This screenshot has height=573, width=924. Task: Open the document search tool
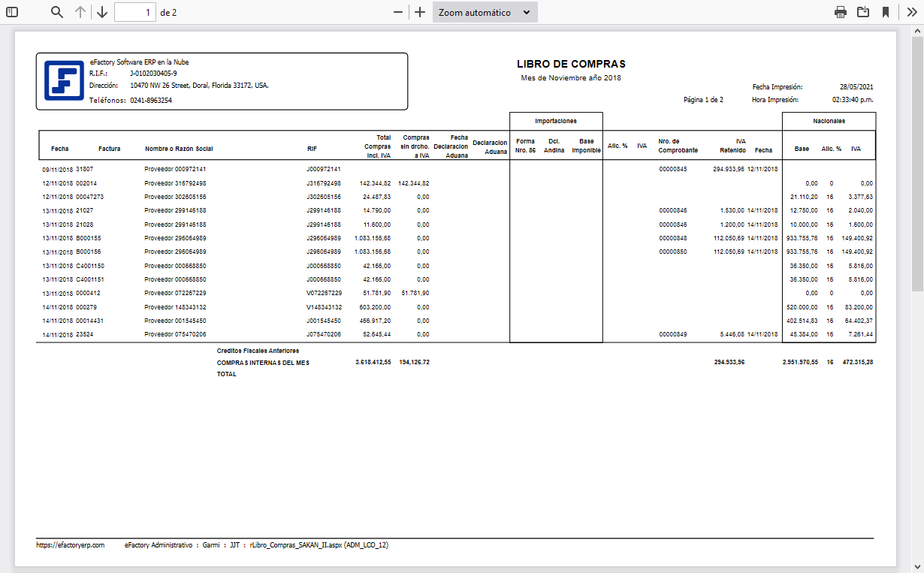(x=56, y=12)
